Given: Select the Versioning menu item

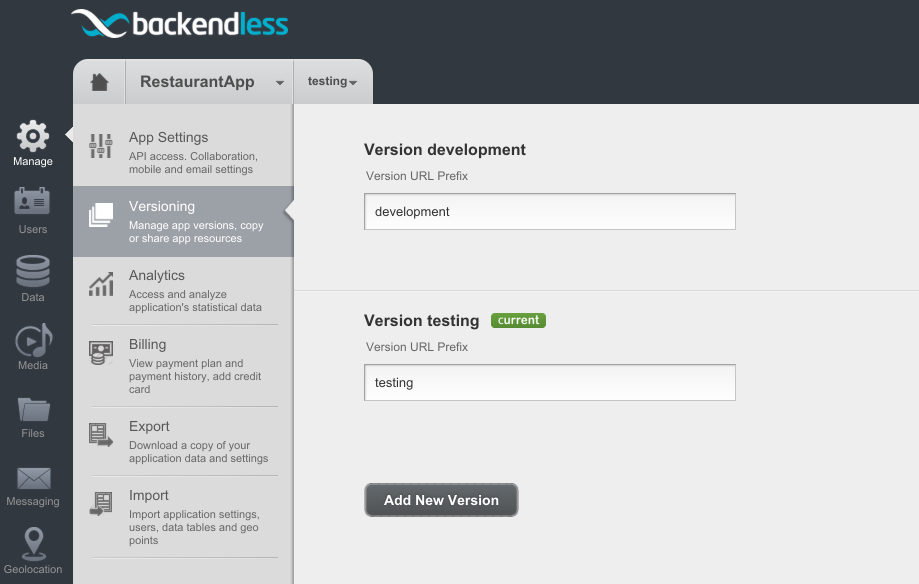Looking at the screenshot, I should point(183,222).
